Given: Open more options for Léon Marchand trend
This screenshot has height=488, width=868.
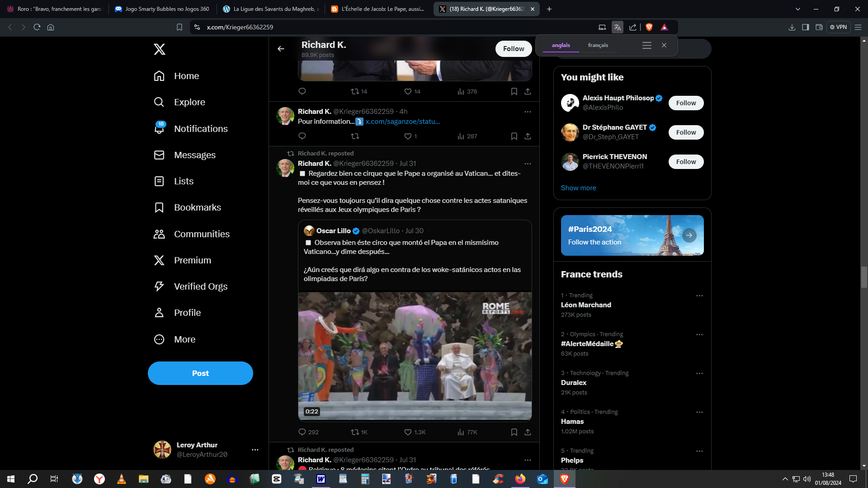Looking at the screenshot, I should 699,296.
